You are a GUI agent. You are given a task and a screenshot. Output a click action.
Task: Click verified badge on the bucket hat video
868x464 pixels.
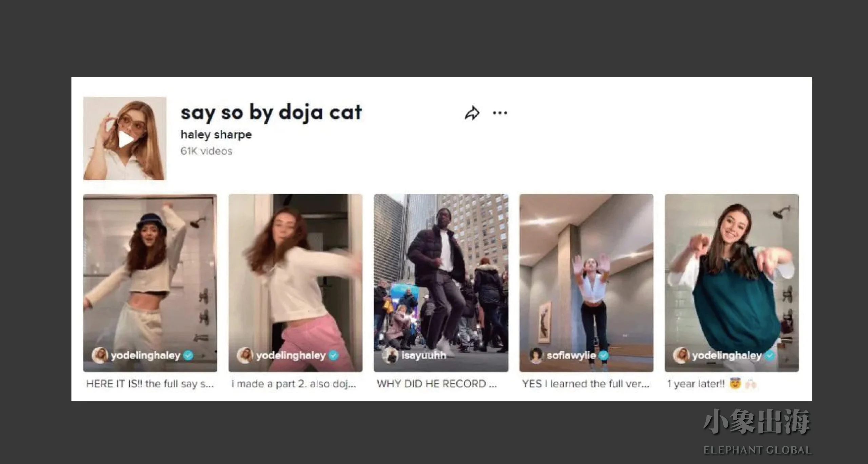[x=189, y=355]
